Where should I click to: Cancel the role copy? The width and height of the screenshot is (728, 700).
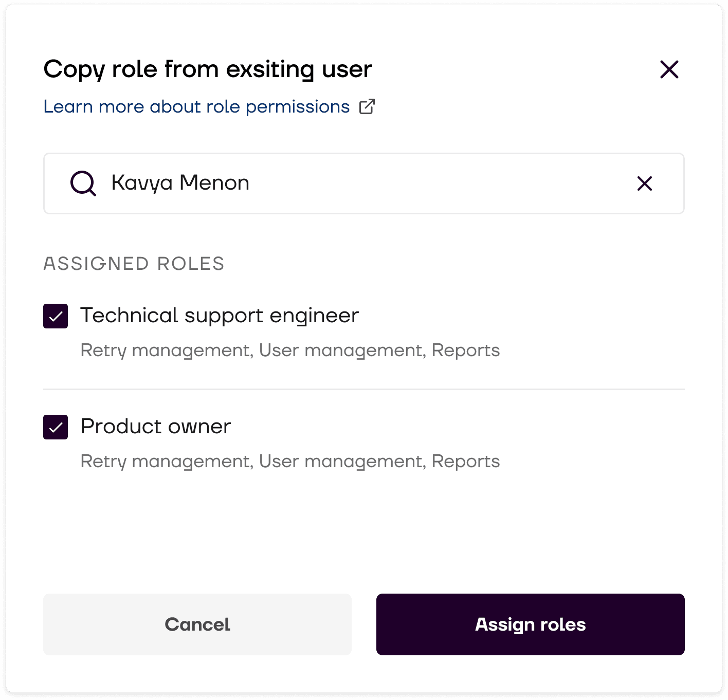pyautogui.click(x=197, y=624)
